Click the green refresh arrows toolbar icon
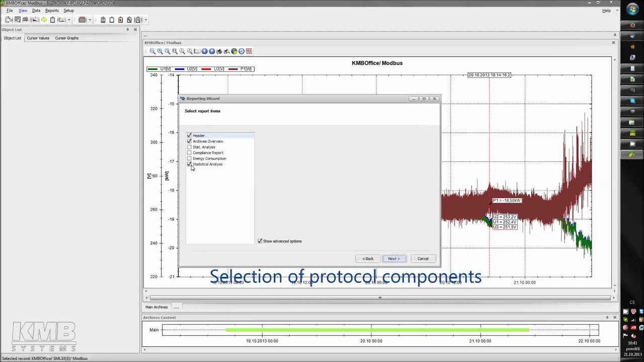This screenshot has width=644, height=362. click(44, 20)
